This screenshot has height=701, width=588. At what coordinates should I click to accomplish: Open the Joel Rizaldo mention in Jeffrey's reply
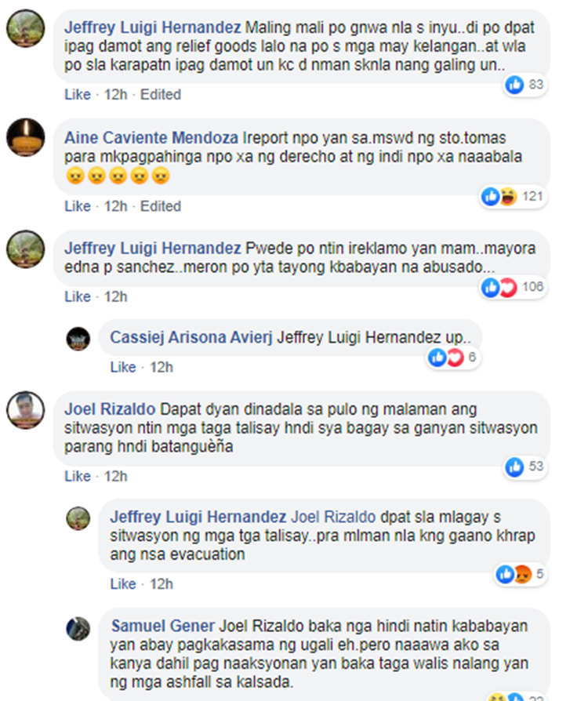333,517
